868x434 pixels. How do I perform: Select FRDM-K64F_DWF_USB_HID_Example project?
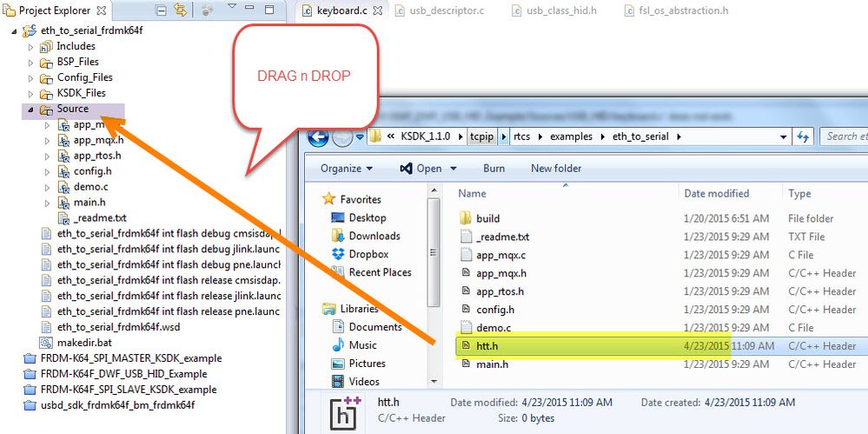pos(123,374)
